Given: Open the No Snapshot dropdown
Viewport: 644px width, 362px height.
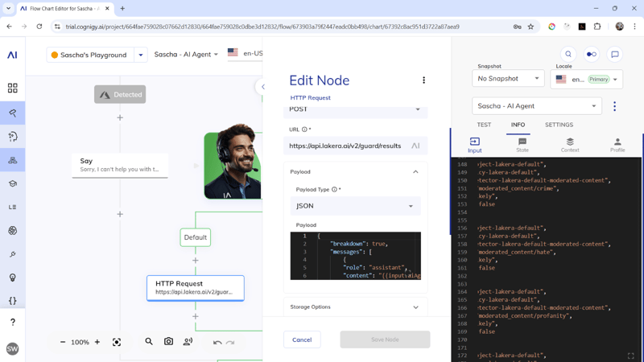Looking at the screenshot, I should (508, 79).
